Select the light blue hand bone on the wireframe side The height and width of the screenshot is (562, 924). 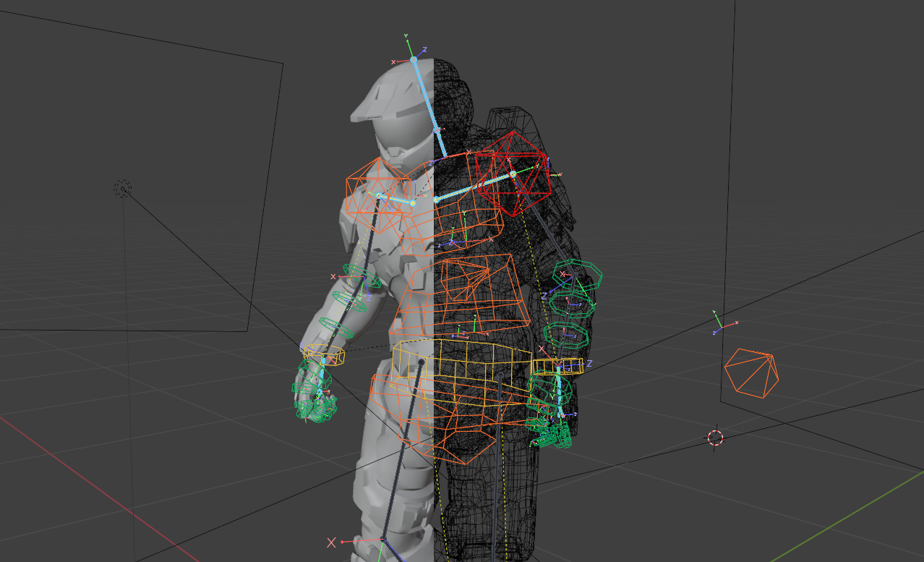click(x=560, y=390)
